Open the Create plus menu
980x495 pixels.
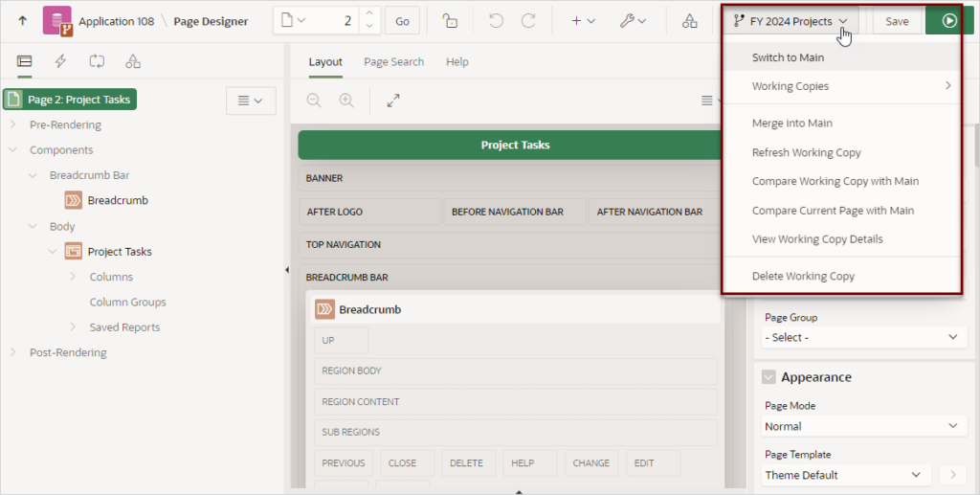pos(583,21)
